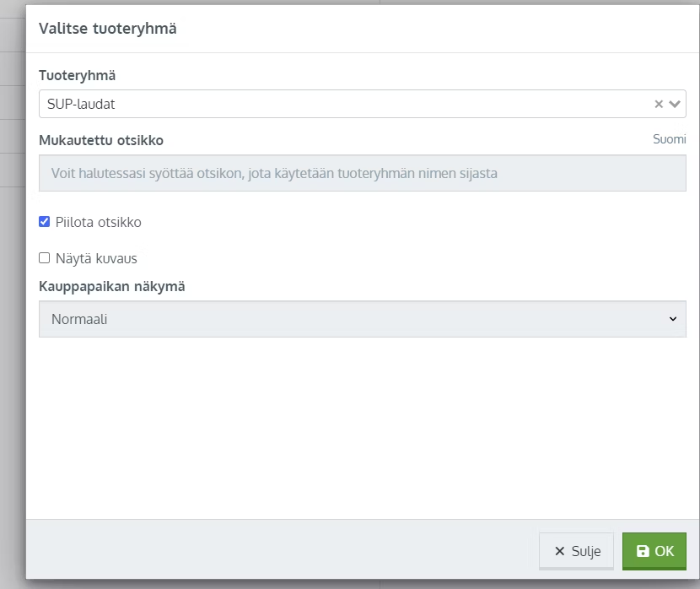The width and height of the screenshot is (700, 589).
Task: Click the dimmed backdrop outside the dialog
Action: click(x=13, y=312)
